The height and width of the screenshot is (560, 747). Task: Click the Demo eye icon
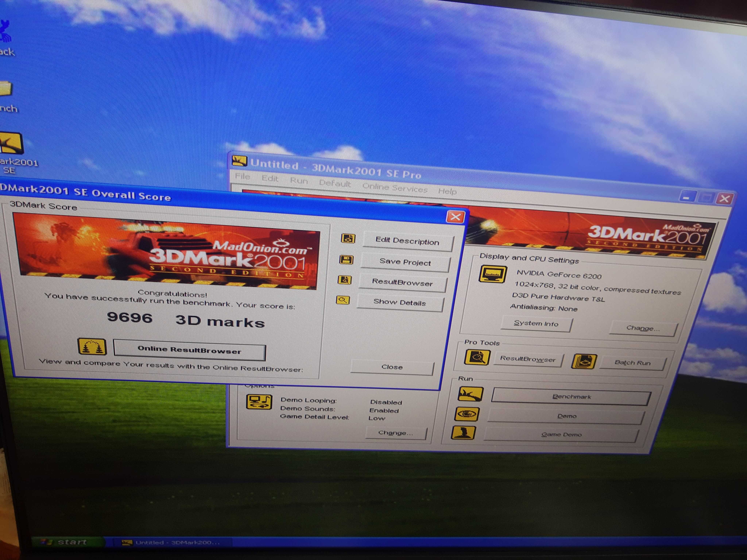coord(467,414)
